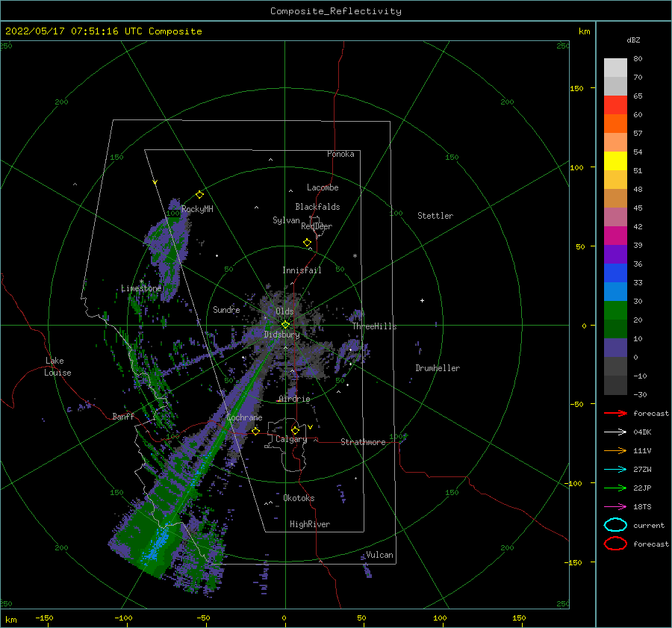Click the -150 tick on bottom axis
Viewport: 672px width, 628px height.
[44, 618]
